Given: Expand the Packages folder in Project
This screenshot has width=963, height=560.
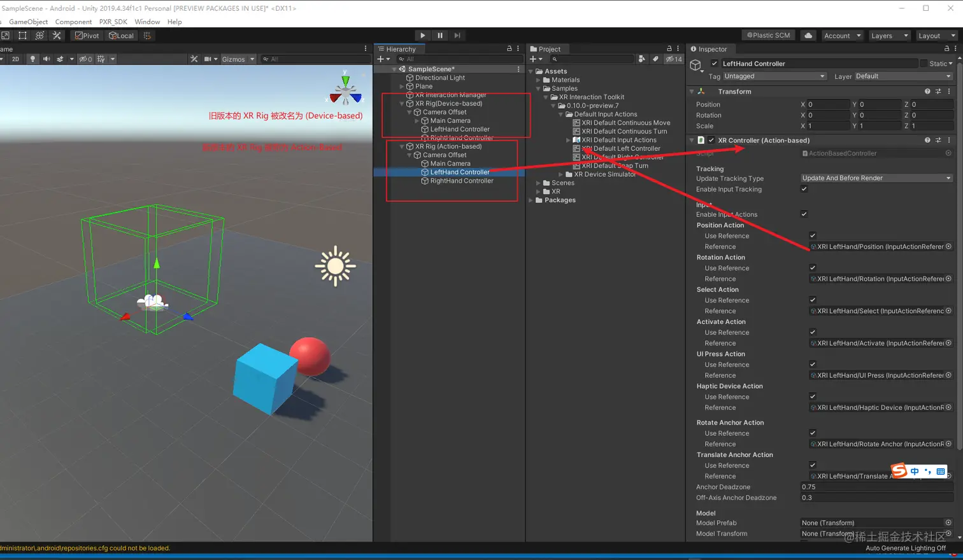Looking at the screenshot, I should pyautogui.click(x=531, y=200).
